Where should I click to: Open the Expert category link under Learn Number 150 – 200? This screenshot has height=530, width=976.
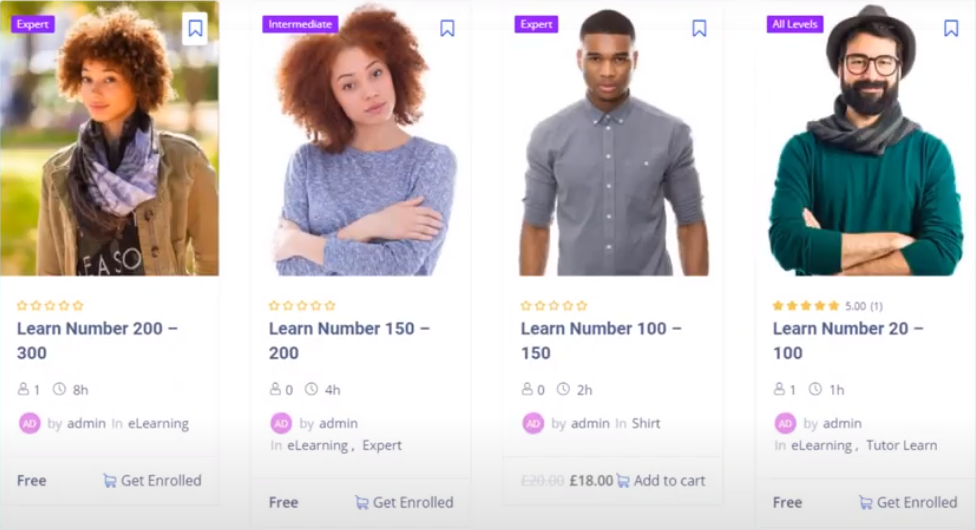(x=382, y=445)
